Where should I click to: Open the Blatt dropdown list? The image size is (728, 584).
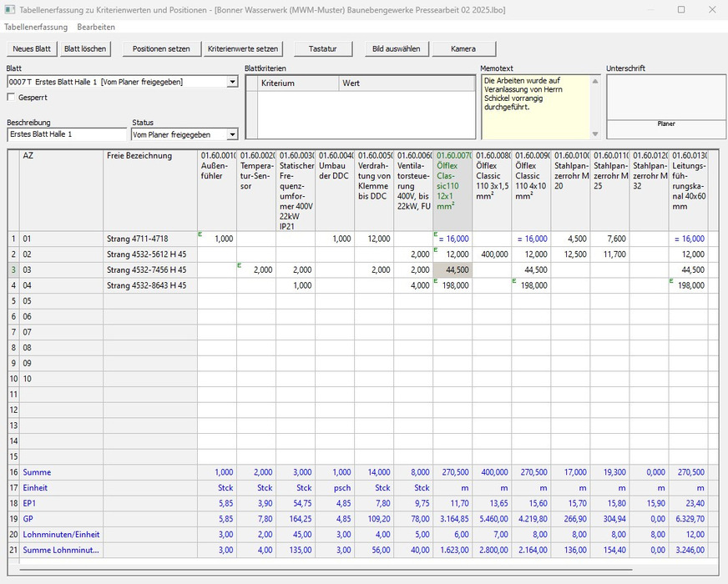pyautogui.click(x=232, y=82)
